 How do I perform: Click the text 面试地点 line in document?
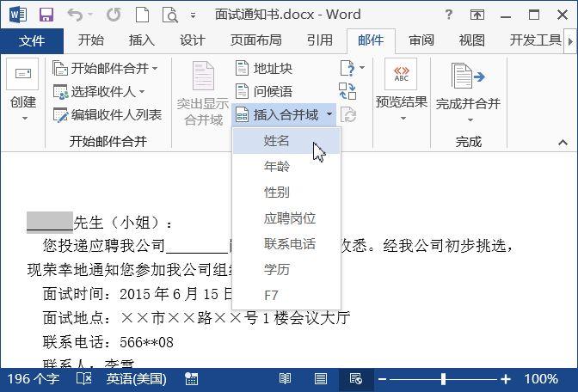(196, 318)
